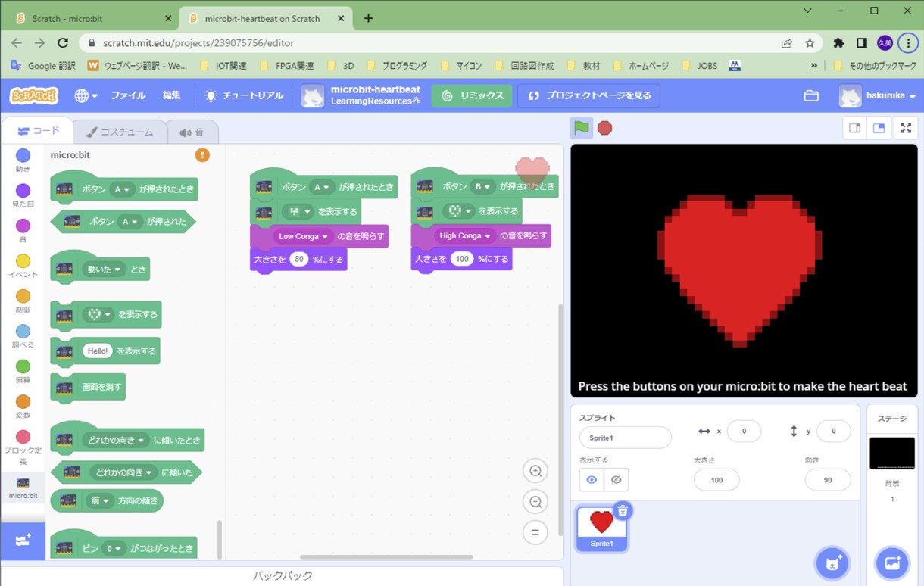The height and width of the screenshot is (586, 924).
Task: Zoom in on the code workspace
Action: (535, 471)
